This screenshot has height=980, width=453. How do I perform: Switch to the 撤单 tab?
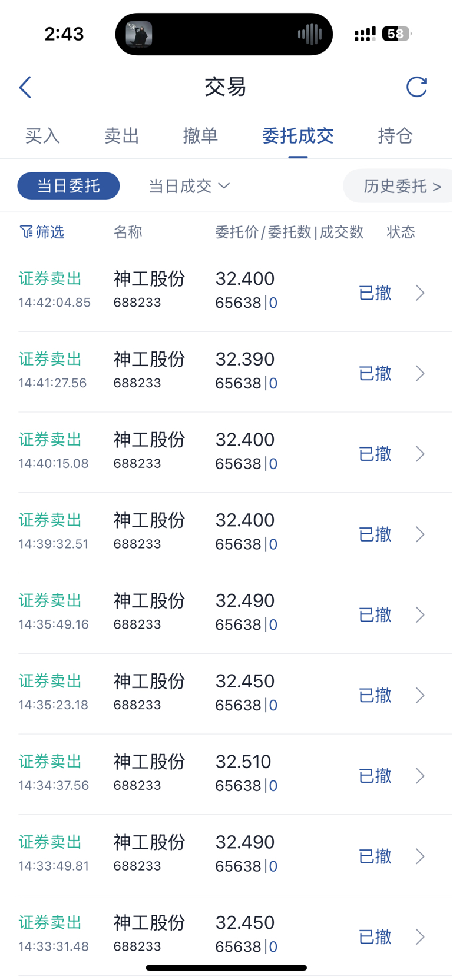(x=200, y=136)
